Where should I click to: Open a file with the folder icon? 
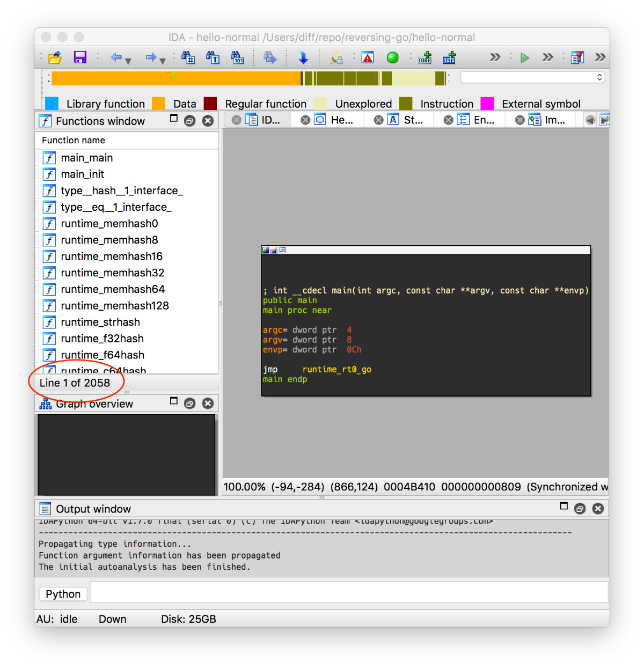(55, 57)
